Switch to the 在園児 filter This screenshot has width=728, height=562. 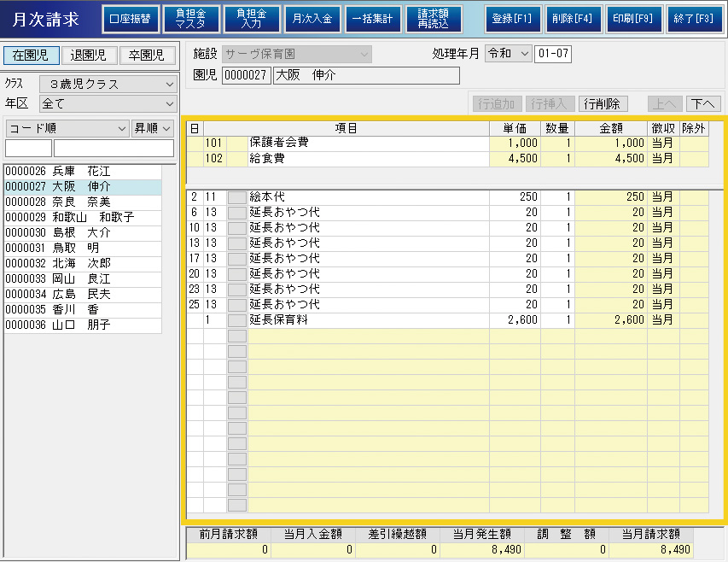tap(32, 56)
